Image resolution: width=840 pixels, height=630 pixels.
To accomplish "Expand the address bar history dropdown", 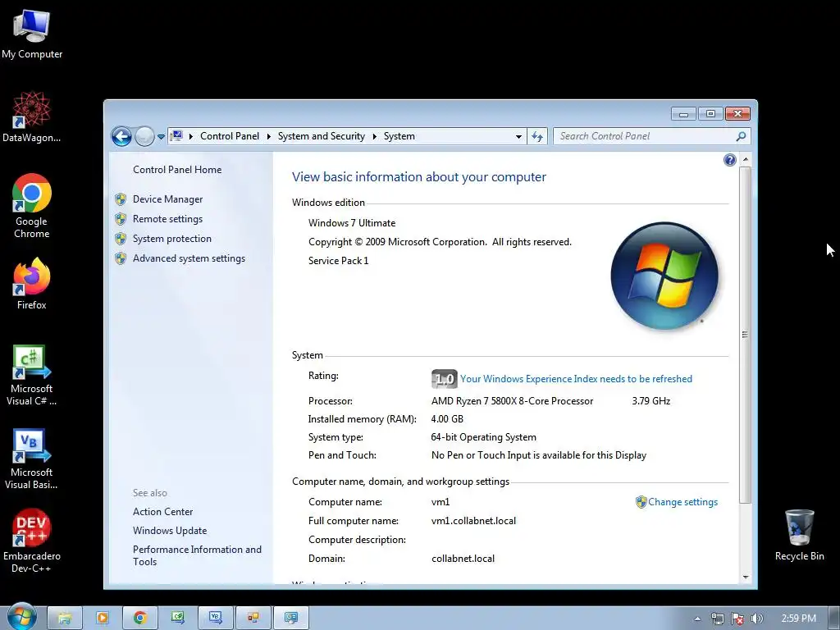I will [518, 137].
